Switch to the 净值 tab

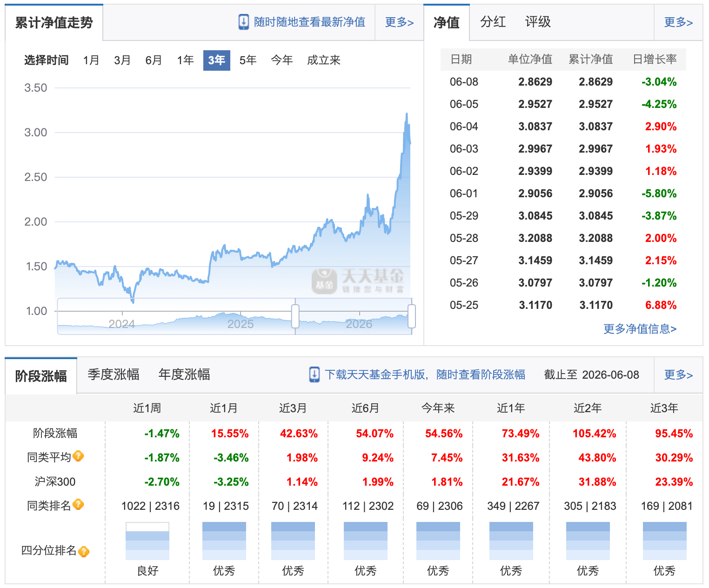pyautogui.click(x=447, y=22)
